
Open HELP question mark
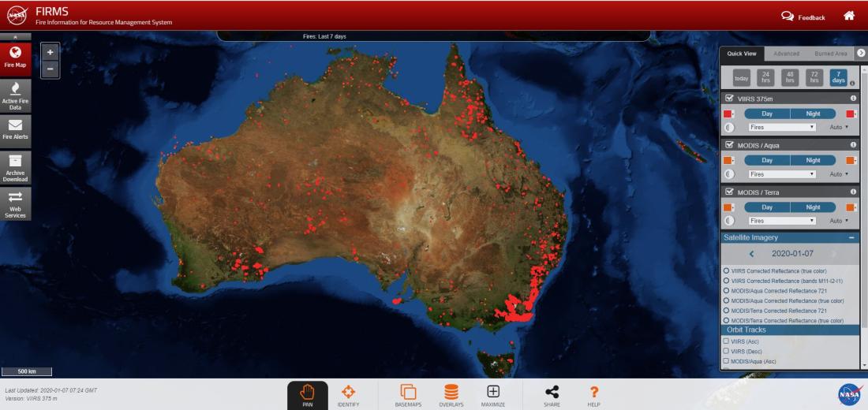[593, 395]
